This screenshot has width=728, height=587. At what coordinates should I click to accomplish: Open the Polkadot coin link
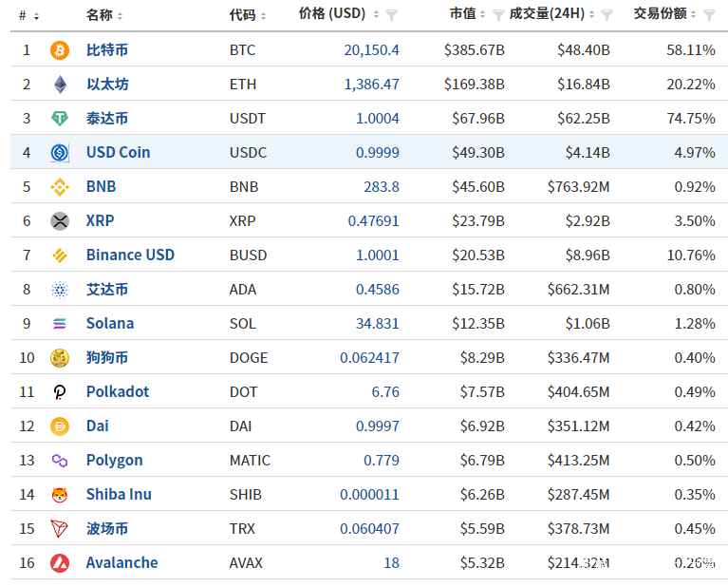tap(117, 392)
